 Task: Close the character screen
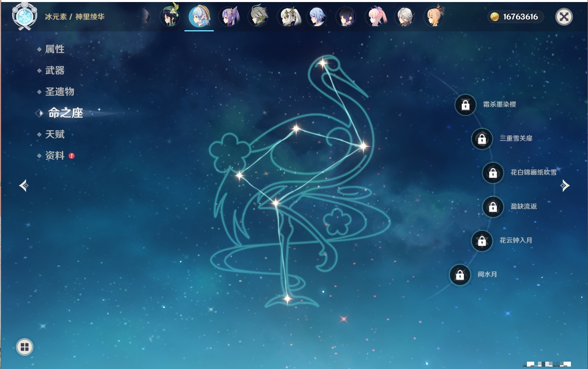(564, 17)
